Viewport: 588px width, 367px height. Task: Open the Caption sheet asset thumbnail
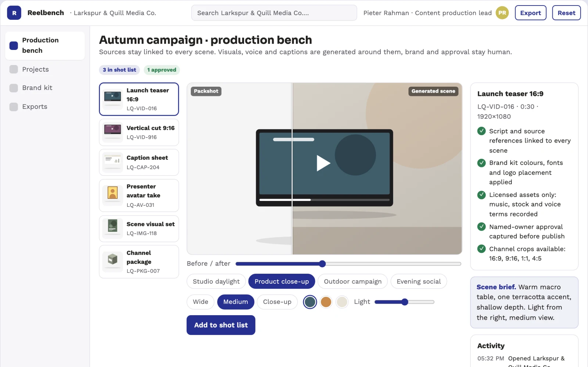112,162
